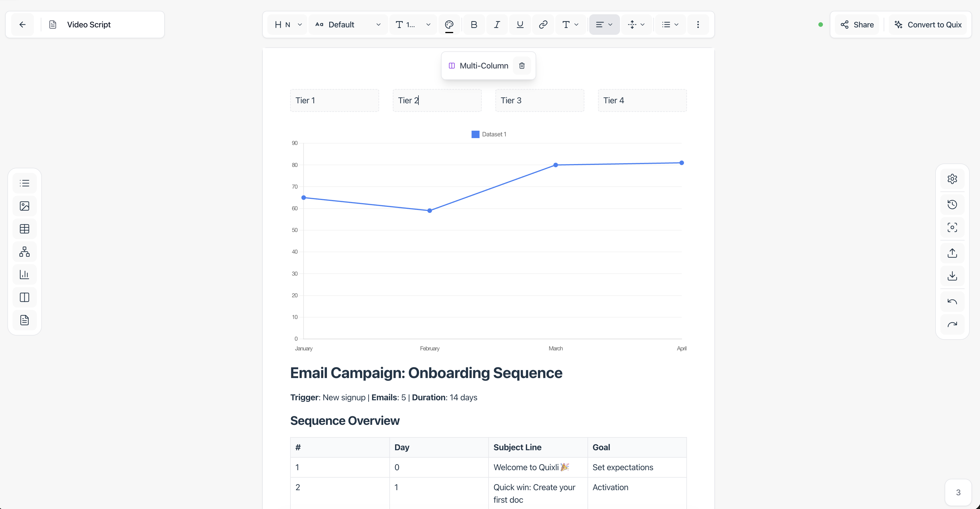Insert a table block

pyautogui.click(x=24, y=229)
